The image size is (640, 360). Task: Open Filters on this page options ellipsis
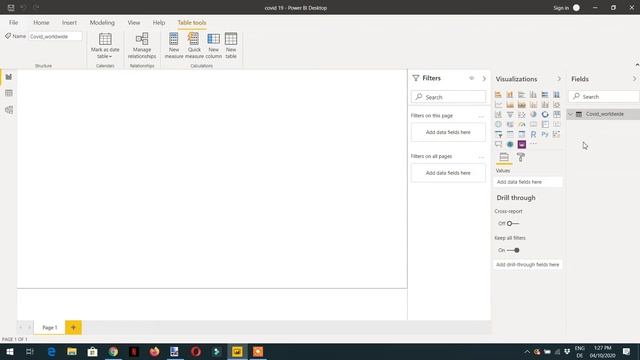(x=481, y=116)
